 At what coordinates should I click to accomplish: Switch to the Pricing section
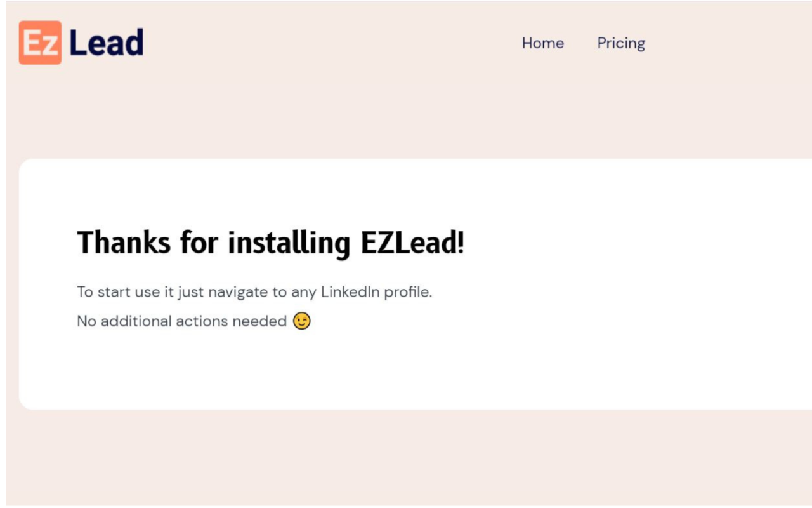(621, 43)
